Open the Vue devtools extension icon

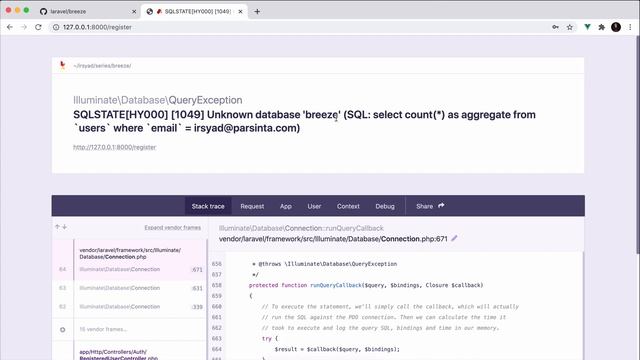click(587, 27)
